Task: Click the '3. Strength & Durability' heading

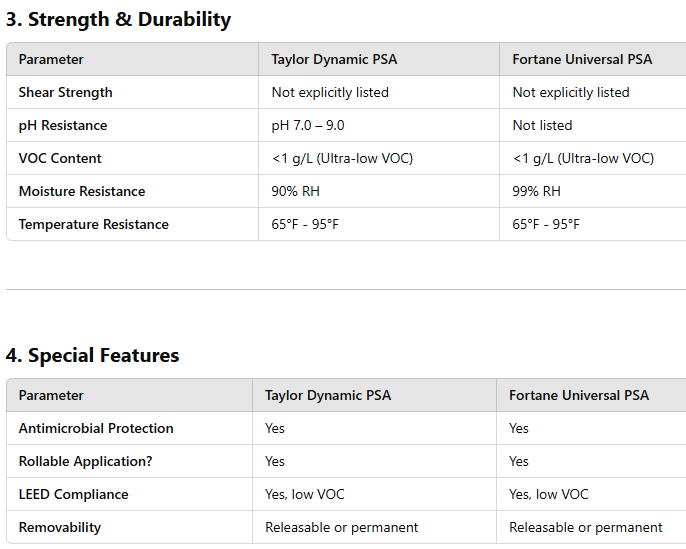Action: 118,20
